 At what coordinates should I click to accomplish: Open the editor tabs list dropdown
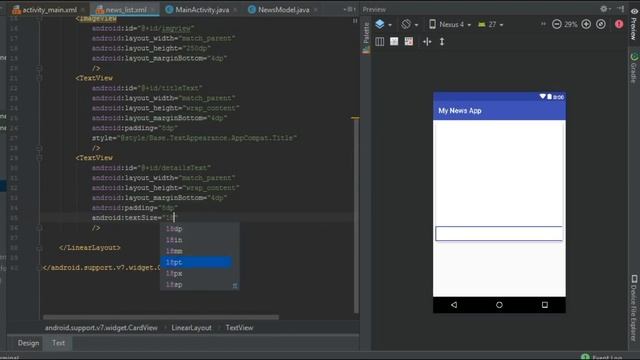coord(349,9)
